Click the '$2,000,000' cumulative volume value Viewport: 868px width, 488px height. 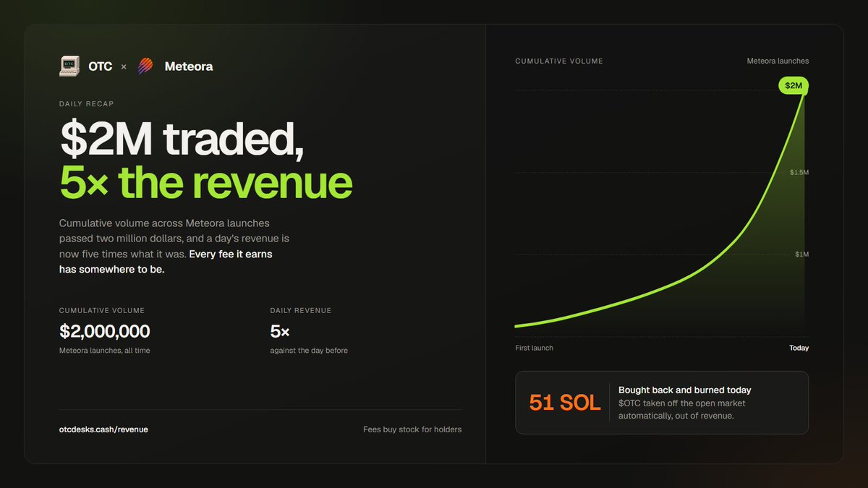pos(105,332)
